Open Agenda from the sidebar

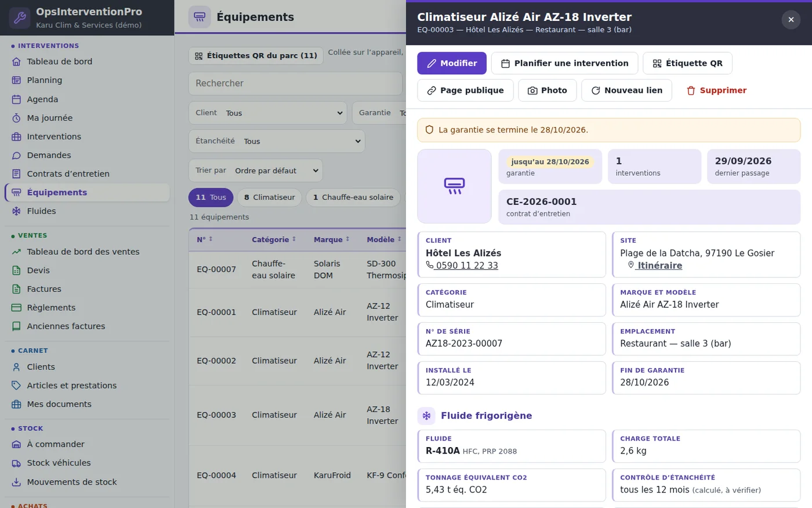(87, 99)
